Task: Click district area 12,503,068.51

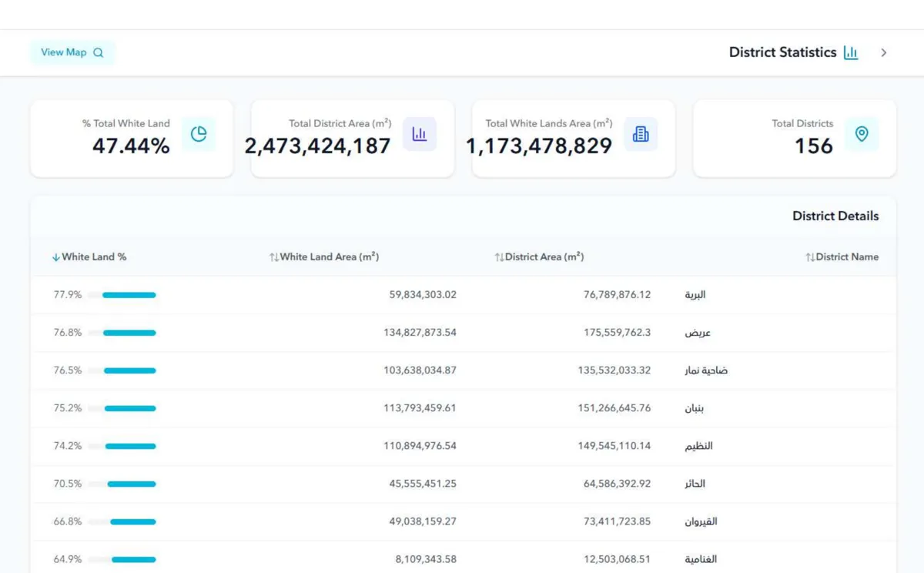Action: (x=617, y=559)
